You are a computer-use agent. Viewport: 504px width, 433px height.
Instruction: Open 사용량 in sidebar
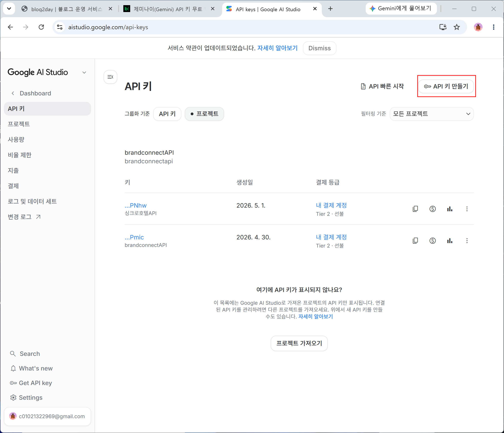(x=16, y=139)
